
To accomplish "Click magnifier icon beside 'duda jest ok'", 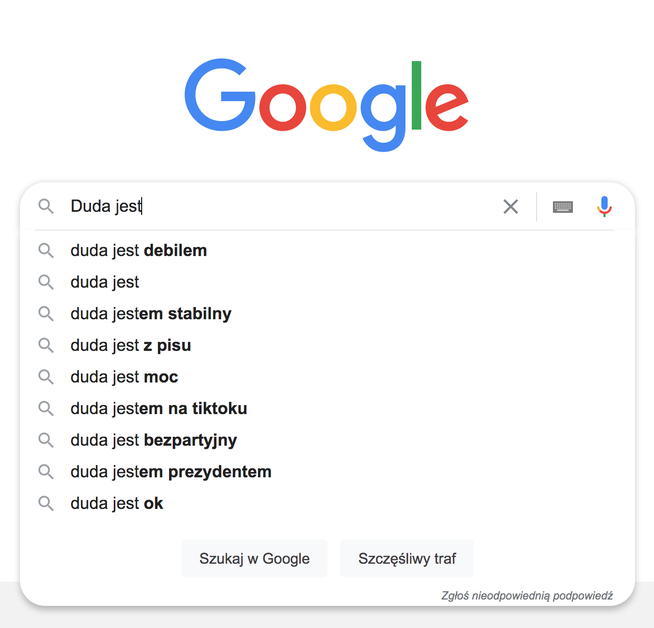I will 46,504.
